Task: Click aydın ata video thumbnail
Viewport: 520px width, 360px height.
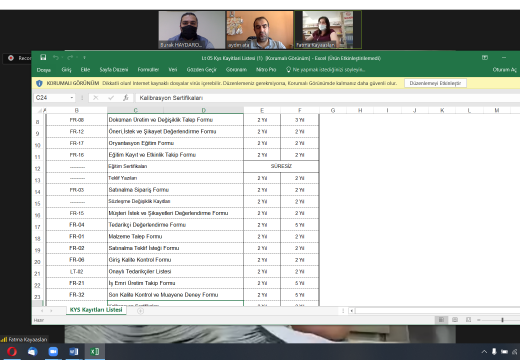Action: coord(260,30)
